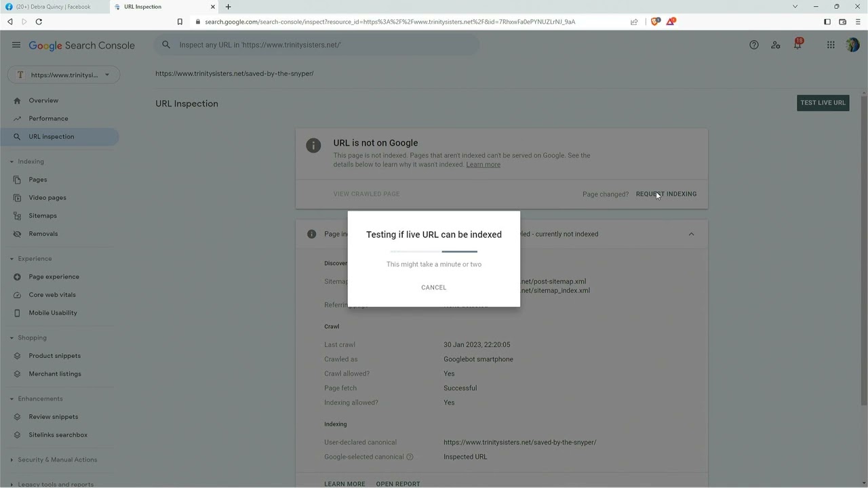Click the browser reload icon
The width and height of the screenshot is (868, 488).
39,22
